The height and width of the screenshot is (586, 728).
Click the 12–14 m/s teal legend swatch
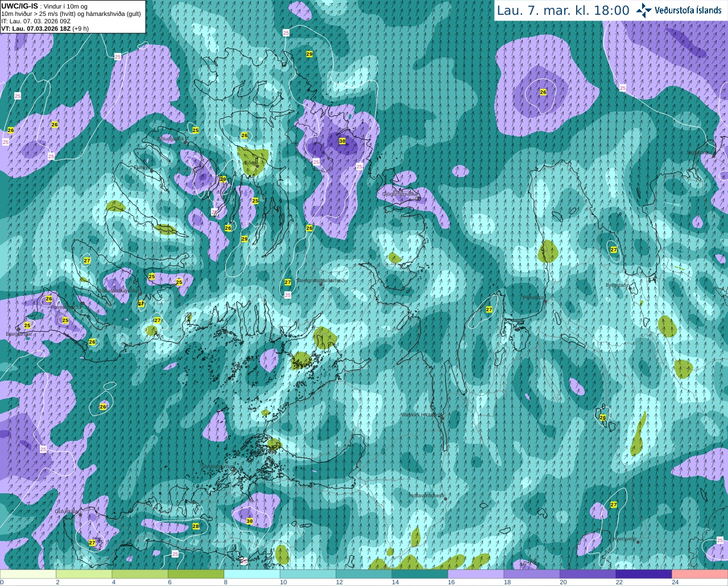[x=364, y=574]
